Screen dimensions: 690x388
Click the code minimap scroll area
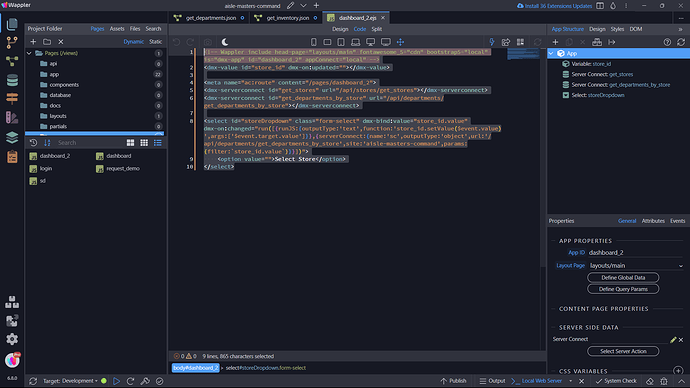(523, 54)
